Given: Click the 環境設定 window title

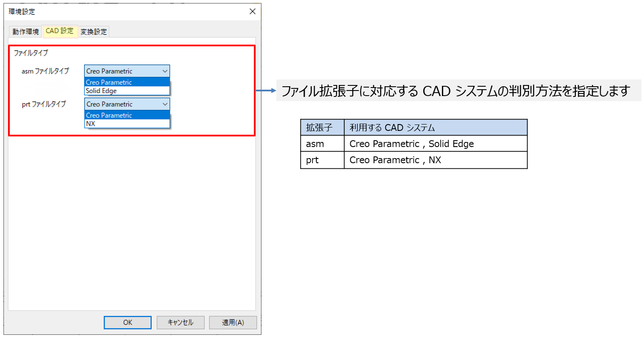Looking at the screenshot, I should tap(22, 11).
